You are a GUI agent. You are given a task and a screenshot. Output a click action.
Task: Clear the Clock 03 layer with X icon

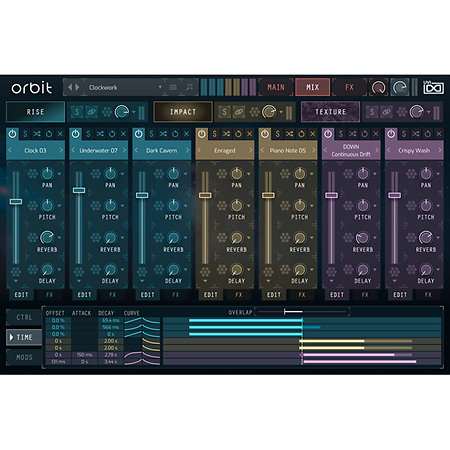tap(60, 134)
